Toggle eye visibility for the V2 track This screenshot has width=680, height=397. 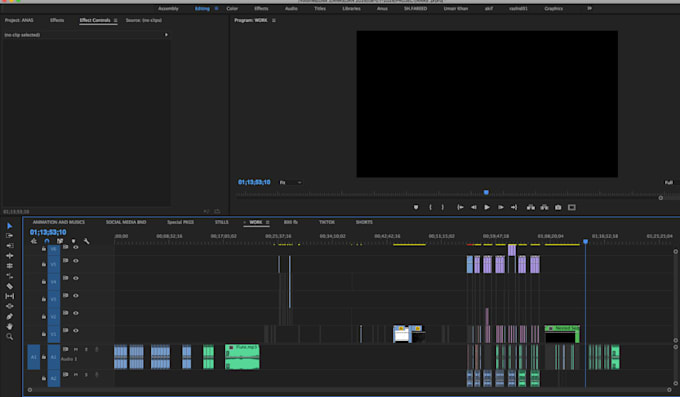tap(76, 313)
